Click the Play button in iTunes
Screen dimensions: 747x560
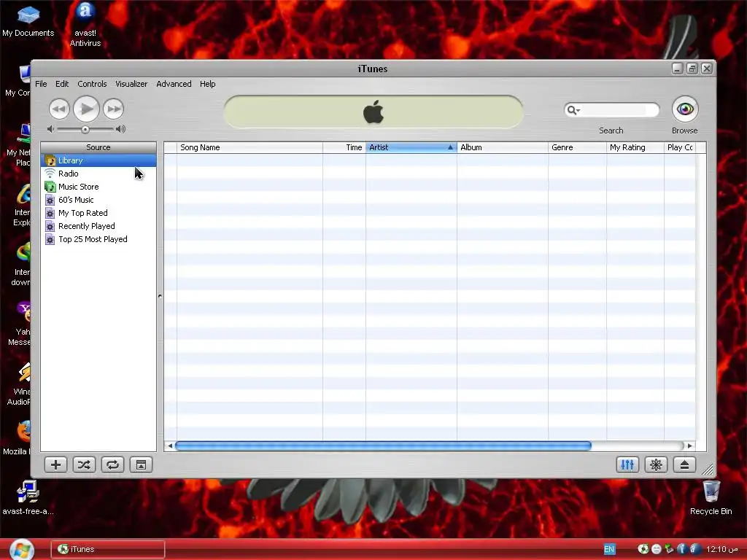86,109
